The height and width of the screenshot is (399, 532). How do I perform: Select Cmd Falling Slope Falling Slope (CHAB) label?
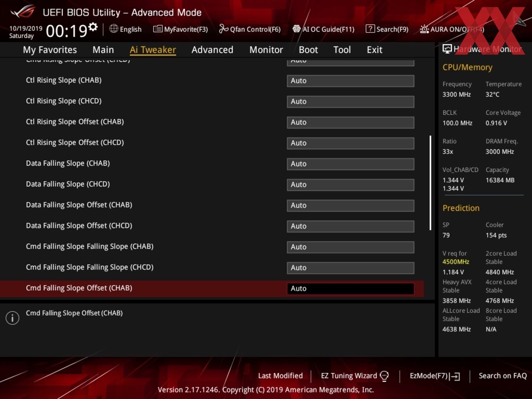90,246
